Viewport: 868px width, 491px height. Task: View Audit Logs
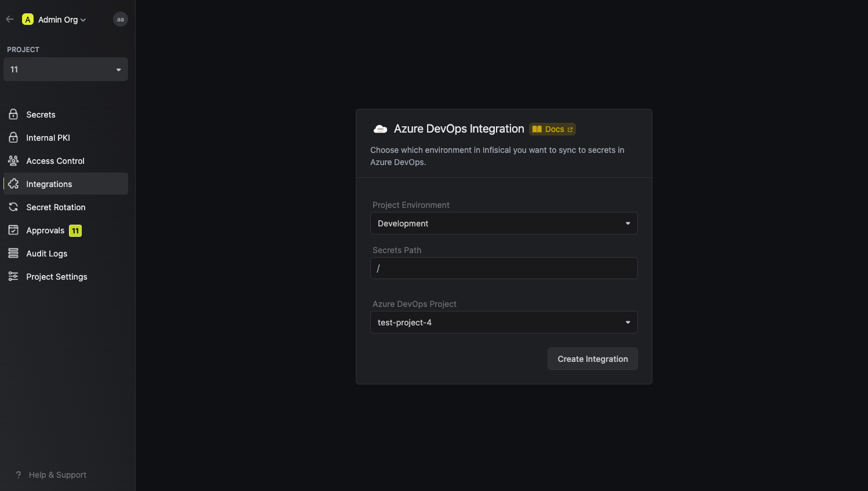65,253
